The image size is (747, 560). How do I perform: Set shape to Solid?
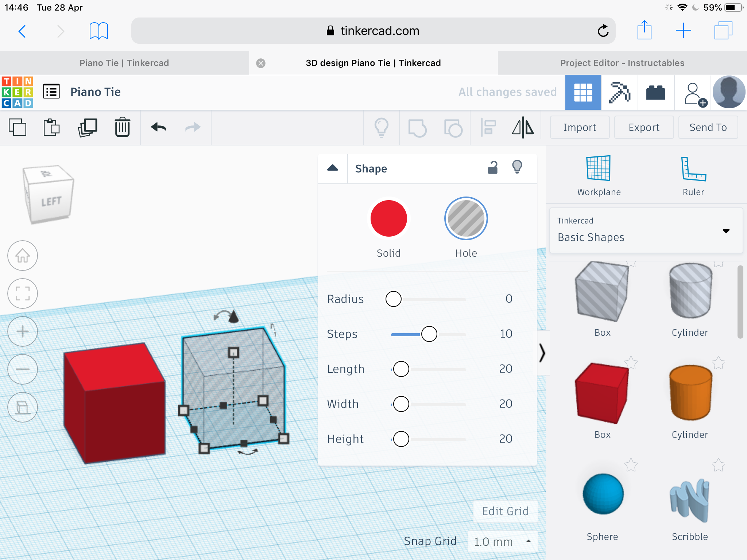click(x=389, y=218)
